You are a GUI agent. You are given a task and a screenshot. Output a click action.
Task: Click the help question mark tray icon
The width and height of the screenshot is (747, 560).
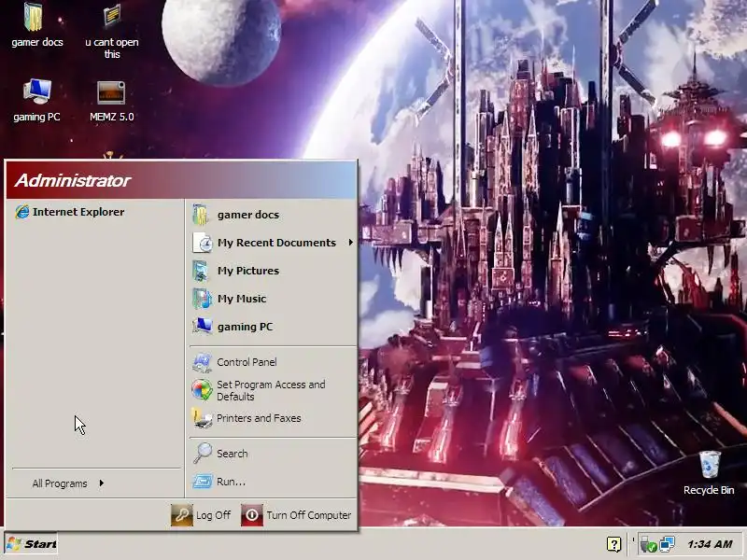[x=614, y=544]
